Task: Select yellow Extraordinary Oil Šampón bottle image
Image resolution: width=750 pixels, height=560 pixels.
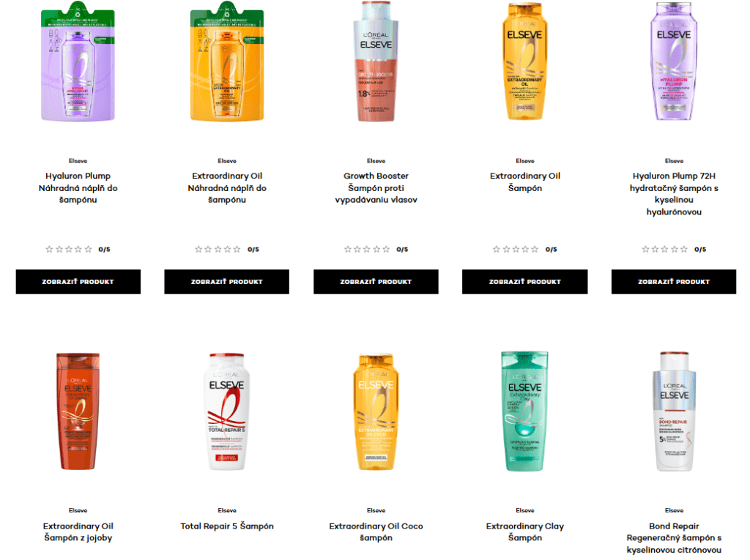Action: click(524, 61)
